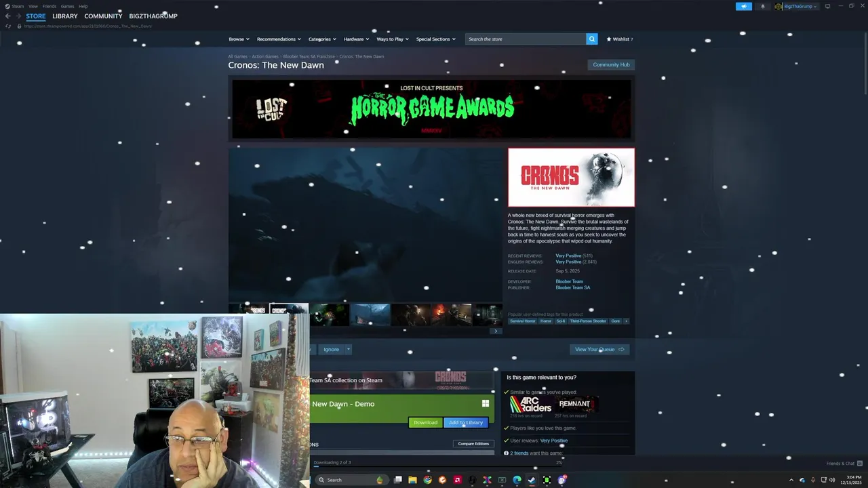Open the notifications bell
Viewport: 868px width, 488px height.
click(x=762, y=6)
